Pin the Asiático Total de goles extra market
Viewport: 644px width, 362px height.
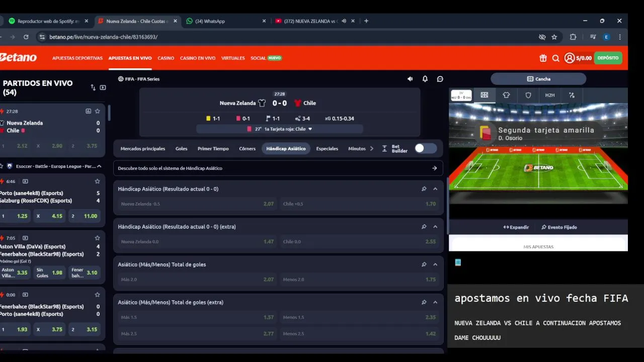(x=424, y=302)
